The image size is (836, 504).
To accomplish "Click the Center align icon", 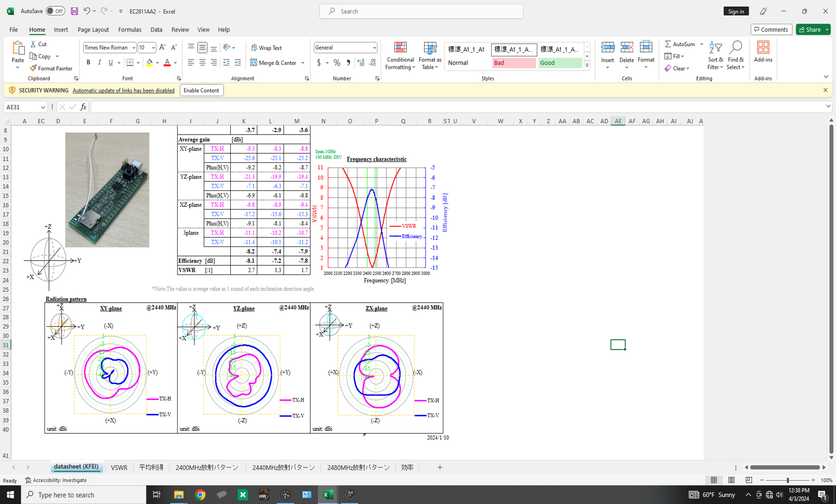I will click(202, 63).
